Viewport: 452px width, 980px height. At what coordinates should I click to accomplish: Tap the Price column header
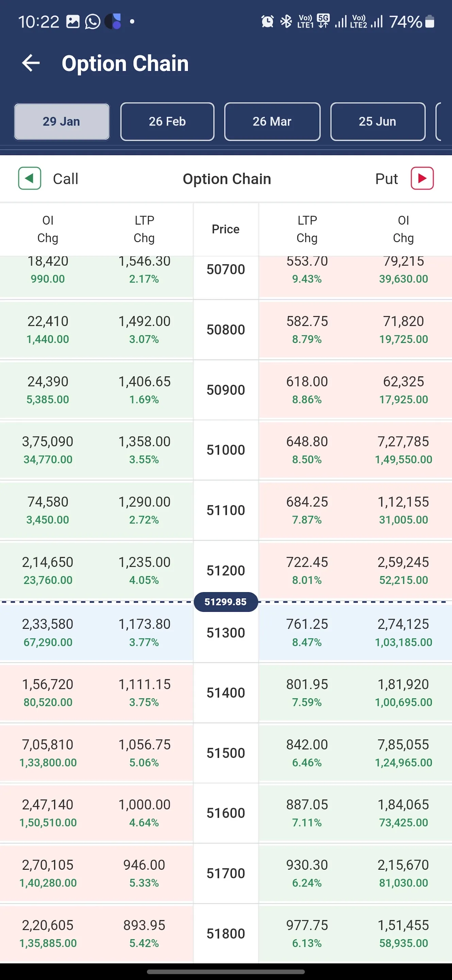tap(226, 229)
